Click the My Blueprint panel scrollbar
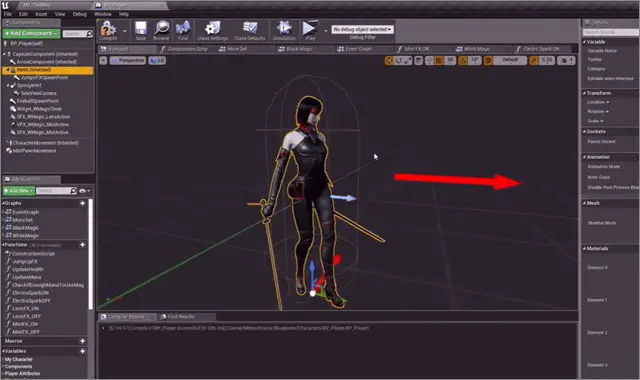Viewport: 640px width, 380px height. click(91, 254)
